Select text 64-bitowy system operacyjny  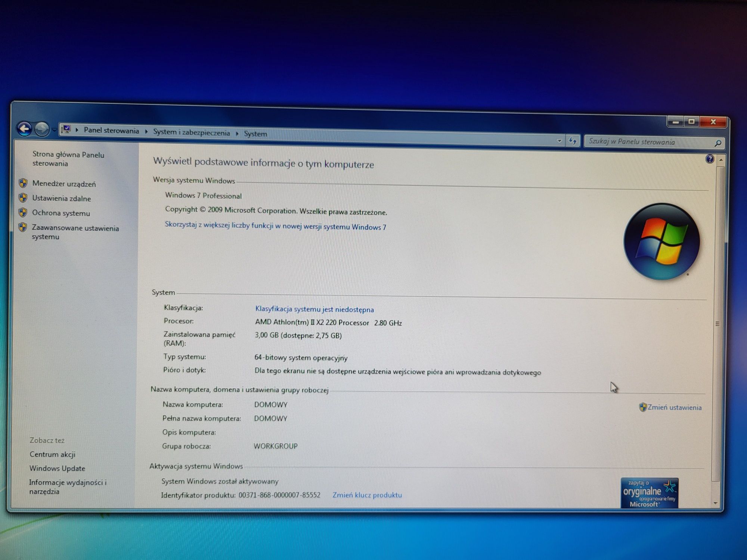tap(301, 358)
